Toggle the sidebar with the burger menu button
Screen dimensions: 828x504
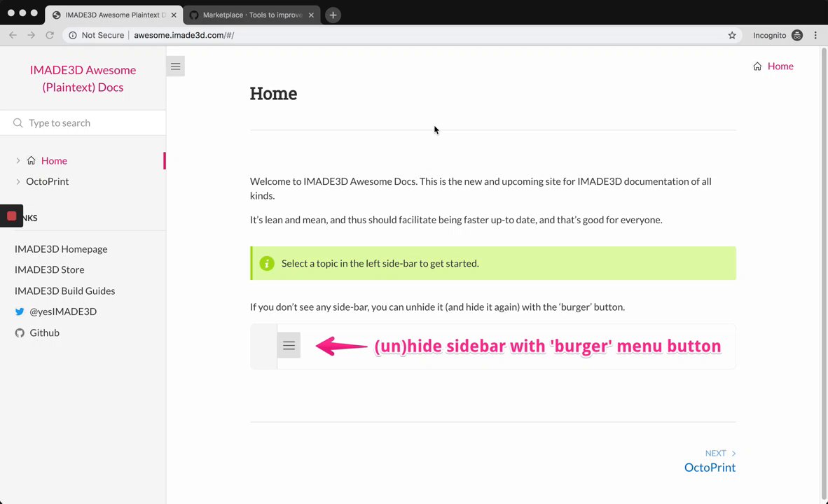pos(175,66)
